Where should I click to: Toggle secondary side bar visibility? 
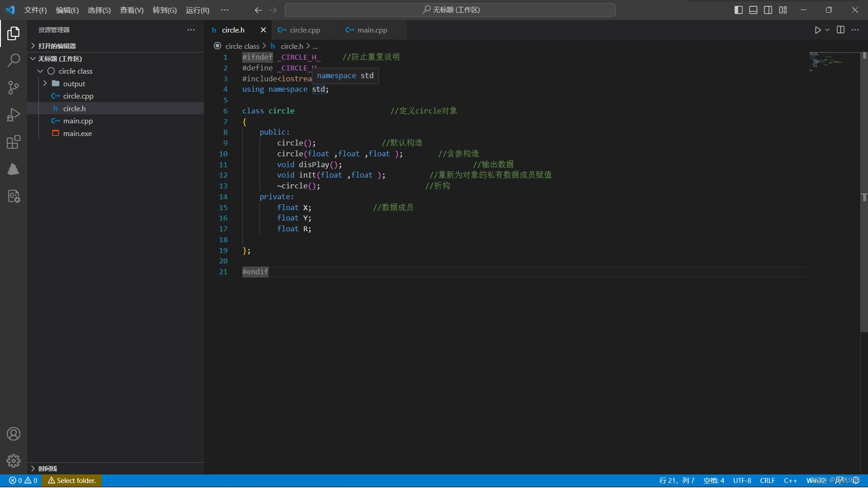pos(768,10)
